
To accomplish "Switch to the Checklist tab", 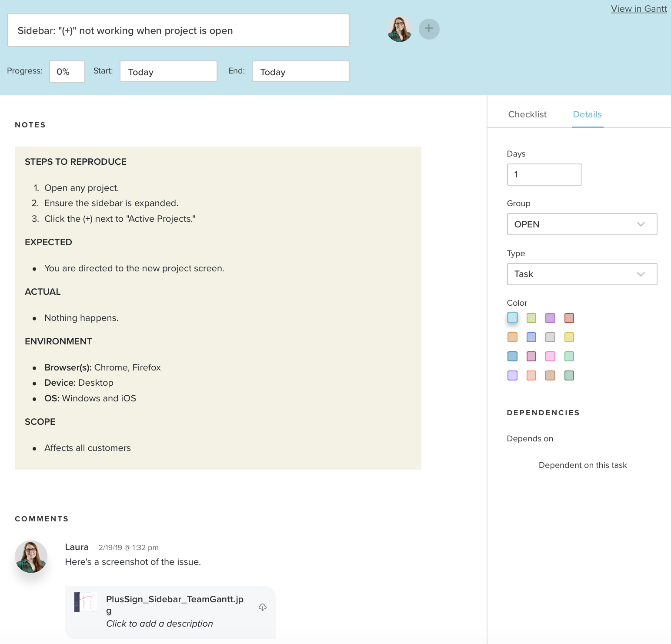I will coord(527,114).
